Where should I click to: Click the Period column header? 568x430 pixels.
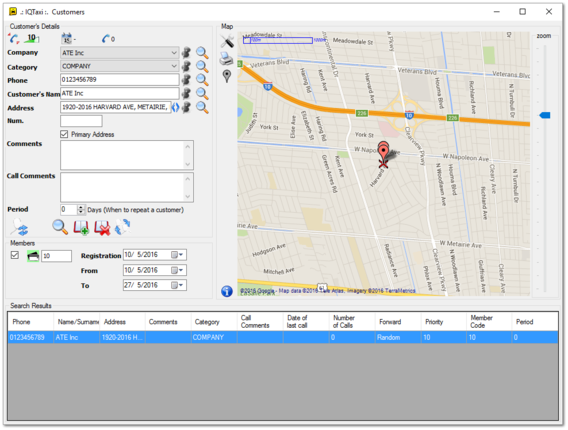[x=535, y=322]
